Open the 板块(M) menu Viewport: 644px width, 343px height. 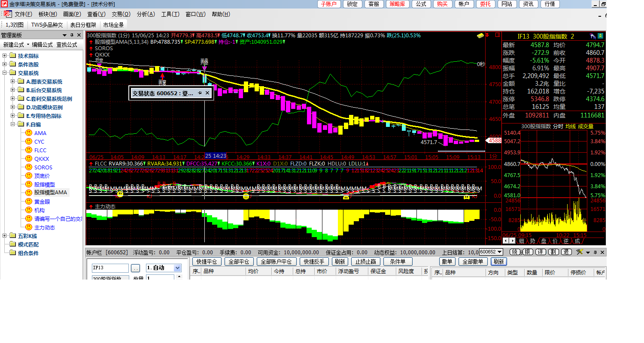[x=48, y=14]
